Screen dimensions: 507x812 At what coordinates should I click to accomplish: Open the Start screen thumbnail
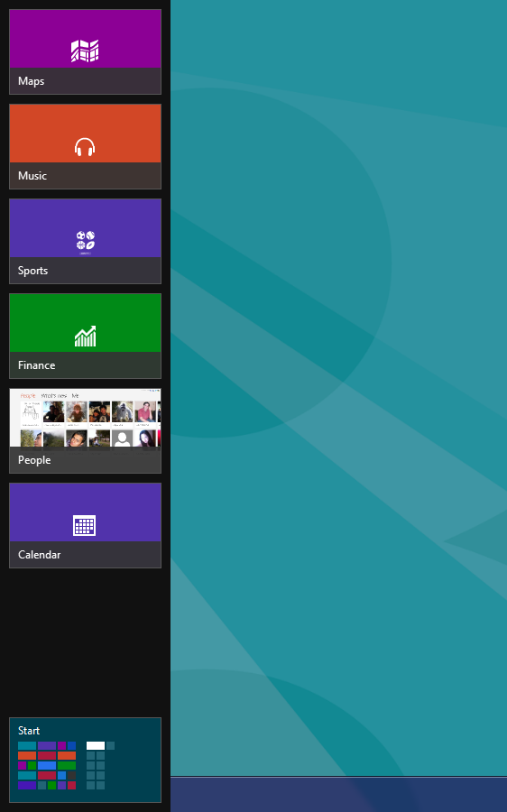pyautogui.click(x=86, y=761)
